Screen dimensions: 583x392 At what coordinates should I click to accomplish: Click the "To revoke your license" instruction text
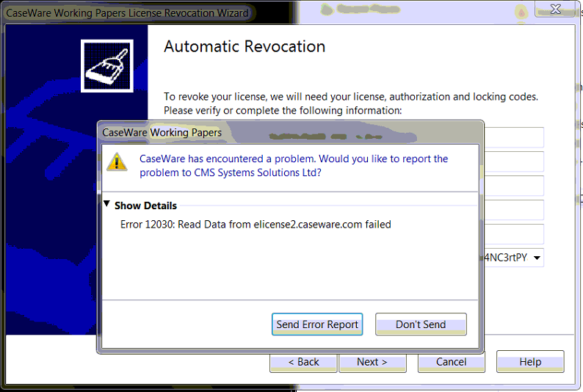351,104
